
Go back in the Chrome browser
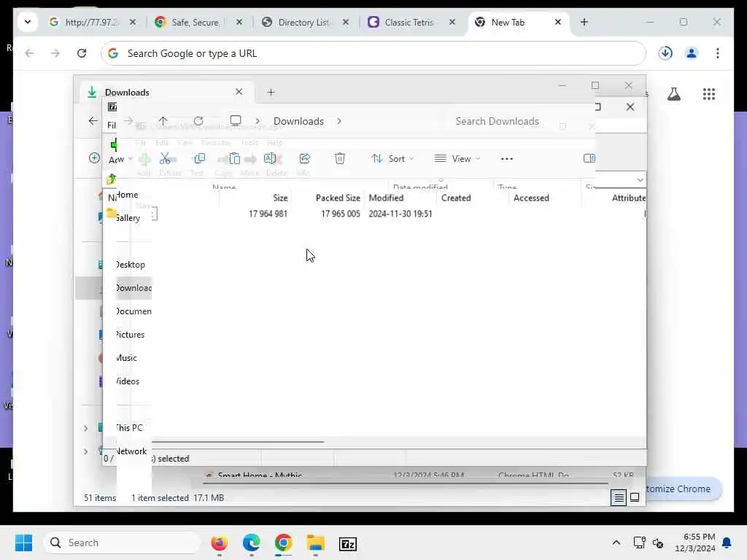pyautogui.click(x=29, y=53)
